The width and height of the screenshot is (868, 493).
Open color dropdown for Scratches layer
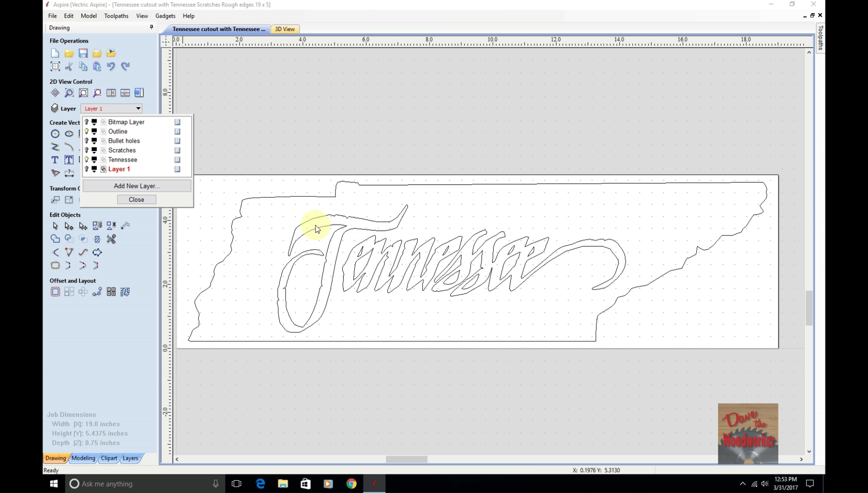point(94,150)
